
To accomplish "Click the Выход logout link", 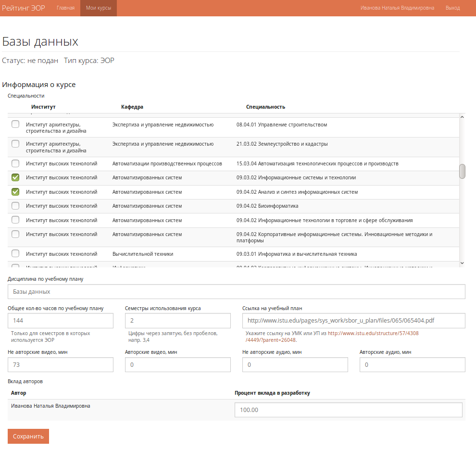I will click(x=452, y=8).
